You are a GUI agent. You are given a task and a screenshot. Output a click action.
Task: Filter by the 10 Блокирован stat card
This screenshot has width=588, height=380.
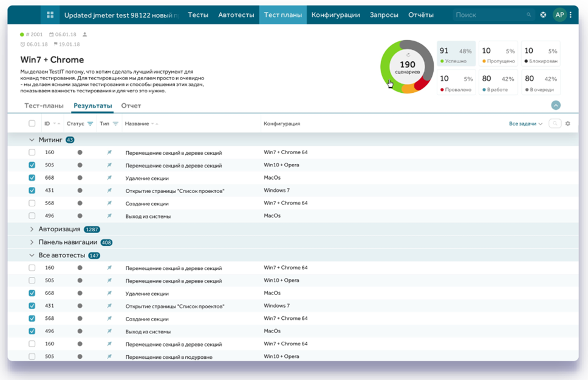tap(541, 54)
